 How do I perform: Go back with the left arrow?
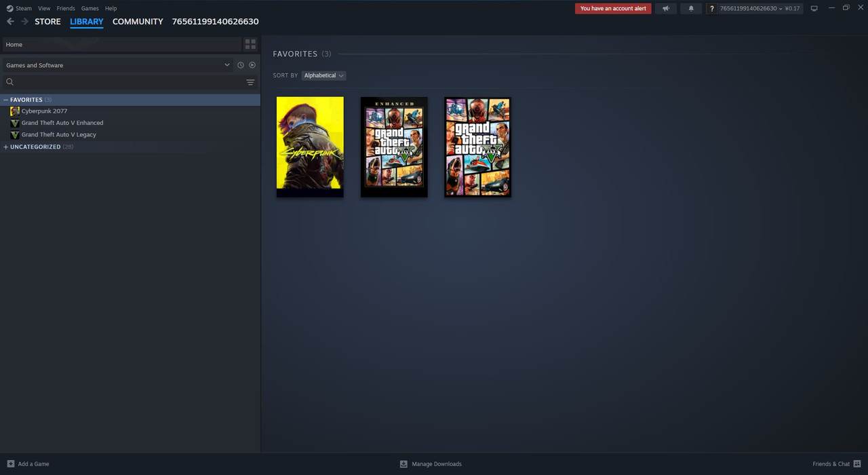pos(10,22)
